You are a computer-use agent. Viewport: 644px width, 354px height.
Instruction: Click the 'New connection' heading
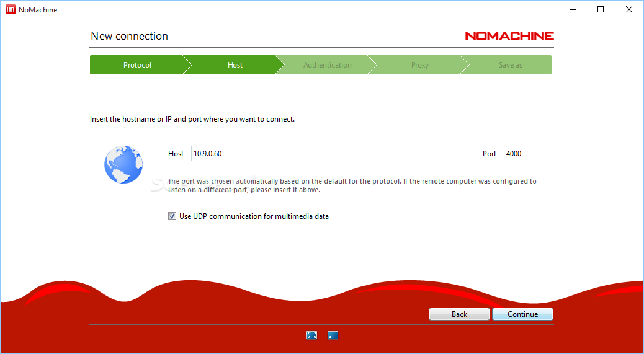pos(130,36)
